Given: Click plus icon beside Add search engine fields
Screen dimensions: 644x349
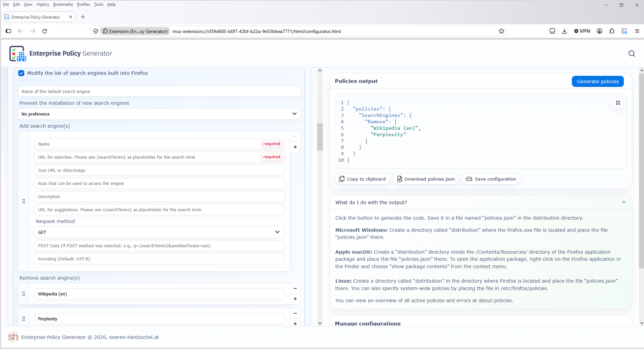Looking at the screenshot, I should (295, 147).
